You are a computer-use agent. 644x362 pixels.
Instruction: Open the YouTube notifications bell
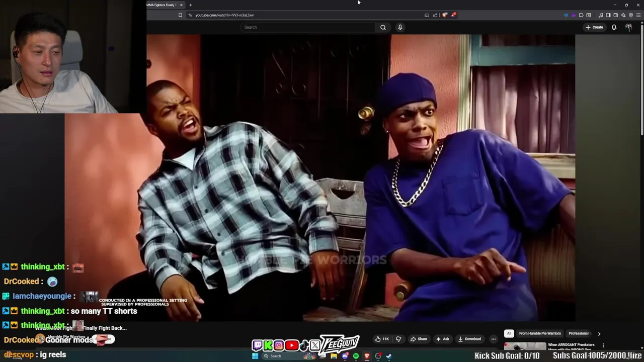point(614,27)
